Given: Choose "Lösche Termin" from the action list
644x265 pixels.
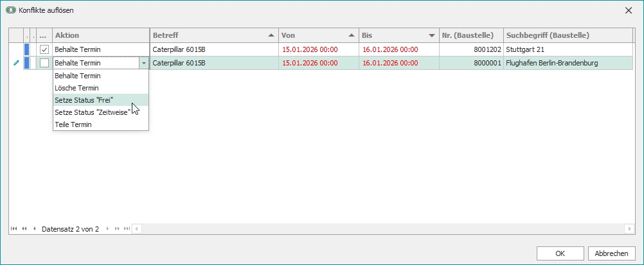Looking at the screenshot, I should [x=76, y=88].
